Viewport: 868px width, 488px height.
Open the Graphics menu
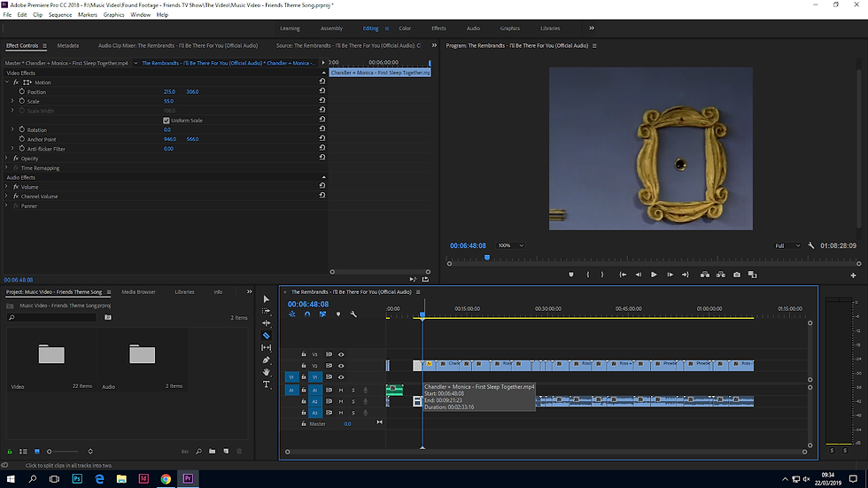113,15
